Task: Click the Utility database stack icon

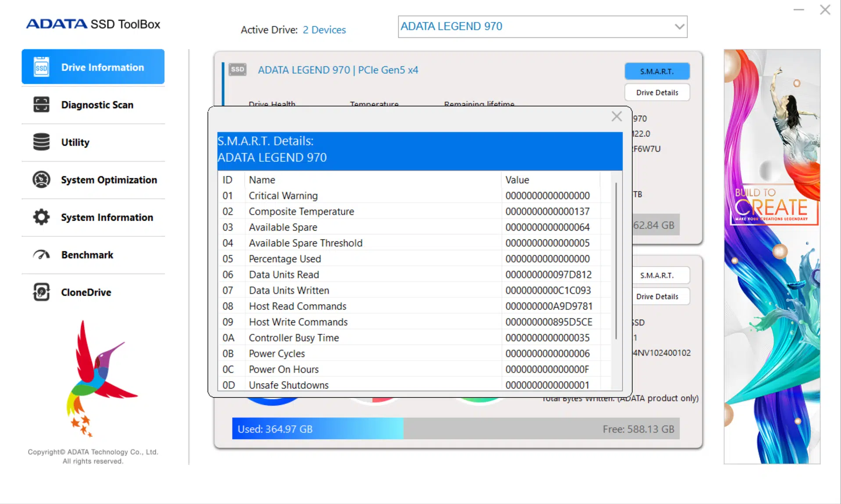Action: [x=41, y=142]
